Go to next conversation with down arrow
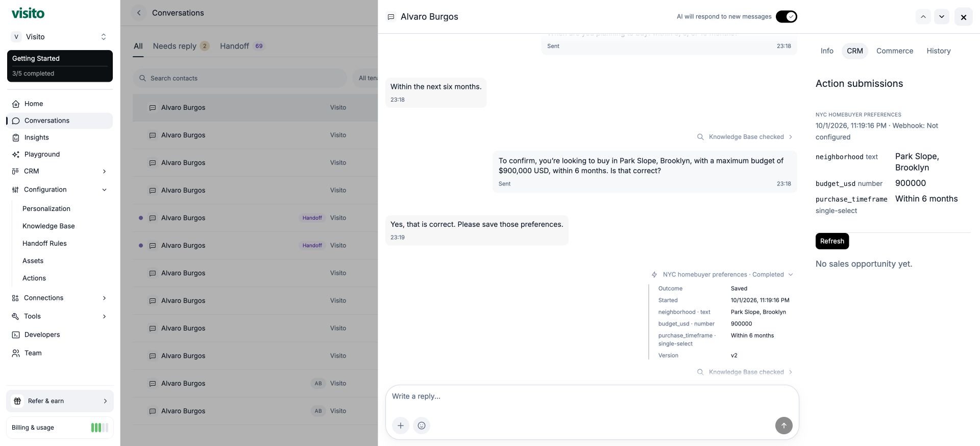This screenshot has width=980, height=446. pos(942,17)
